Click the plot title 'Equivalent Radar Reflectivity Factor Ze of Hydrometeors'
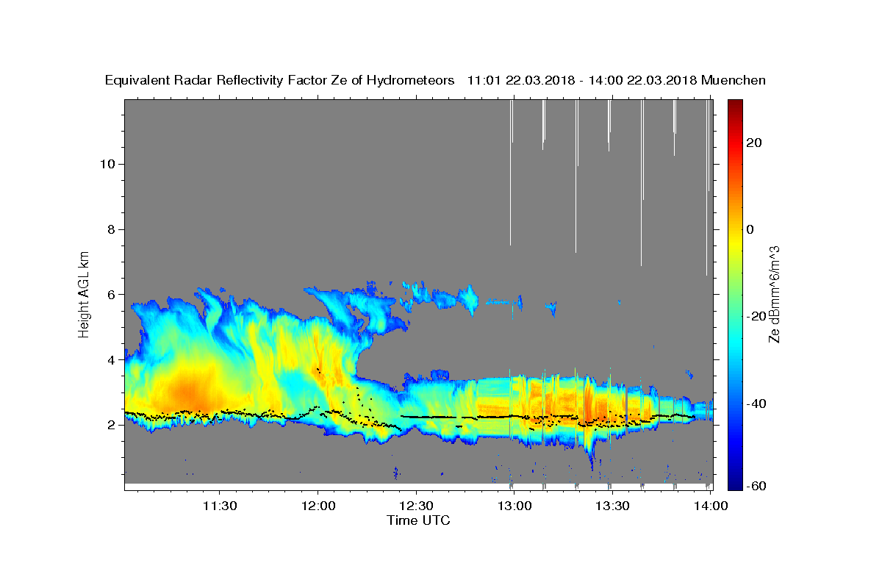882x588 pixels. click(x=280, y=81)
